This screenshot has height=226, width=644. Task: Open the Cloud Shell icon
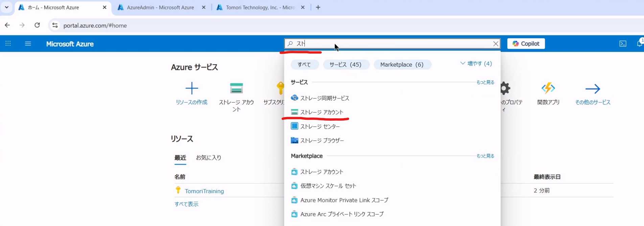pos(623,44)
